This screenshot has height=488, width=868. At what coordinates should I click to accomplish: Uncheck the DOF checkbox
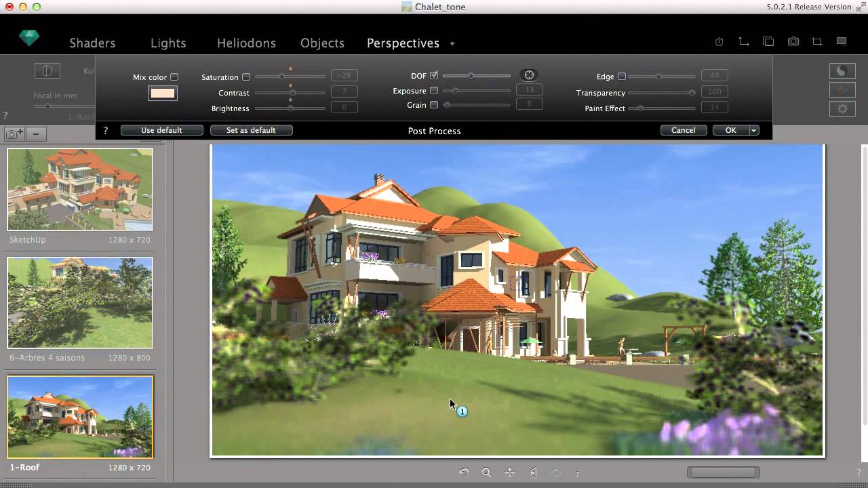click(x=434, y=75)
